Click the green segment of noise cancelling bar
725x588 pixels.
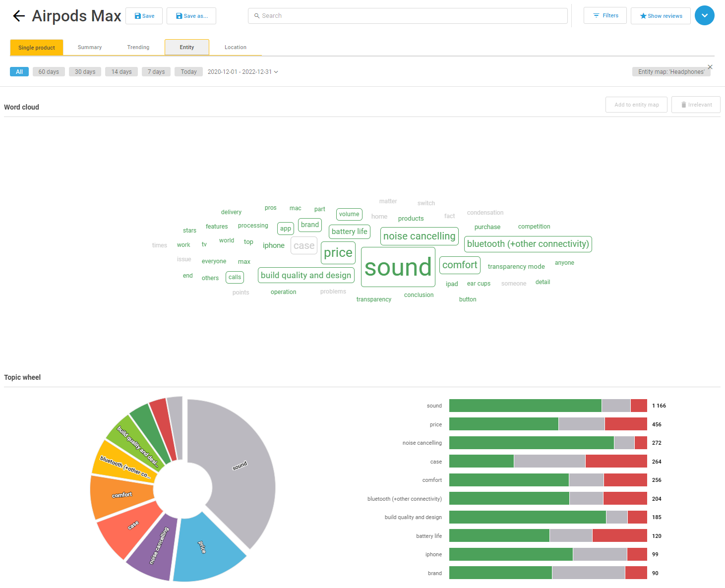[x=532, y=443]
